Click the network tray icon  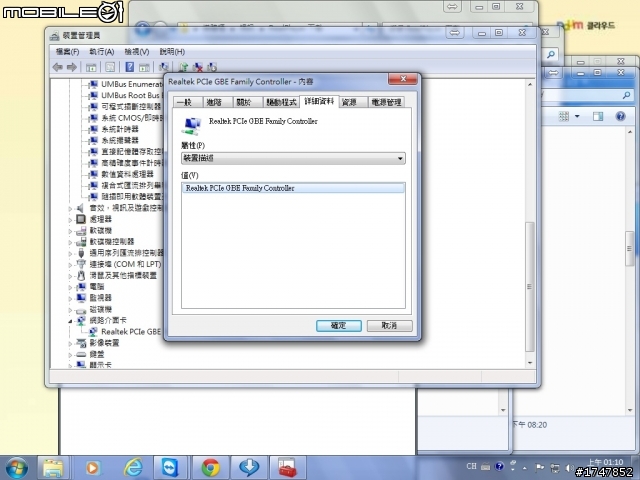point(555,468)
